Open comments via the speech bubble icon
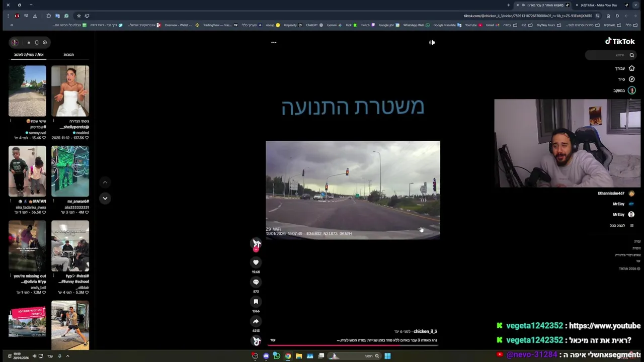This screenshot has height=362, width=644. click(x=256, y=282)
